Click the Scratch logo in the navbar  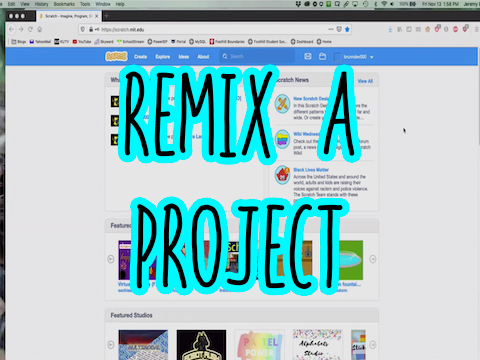(x=116, y=56)
